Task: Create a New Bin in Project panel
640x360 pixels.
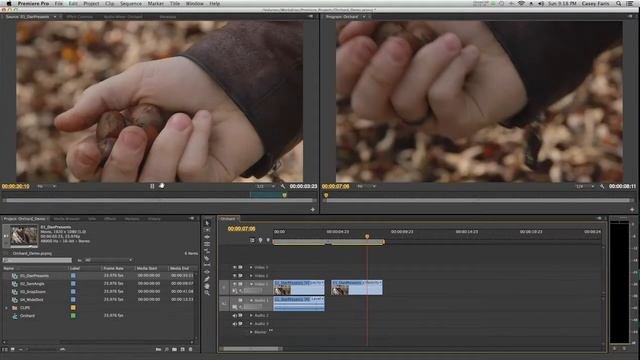Action: 175,349
